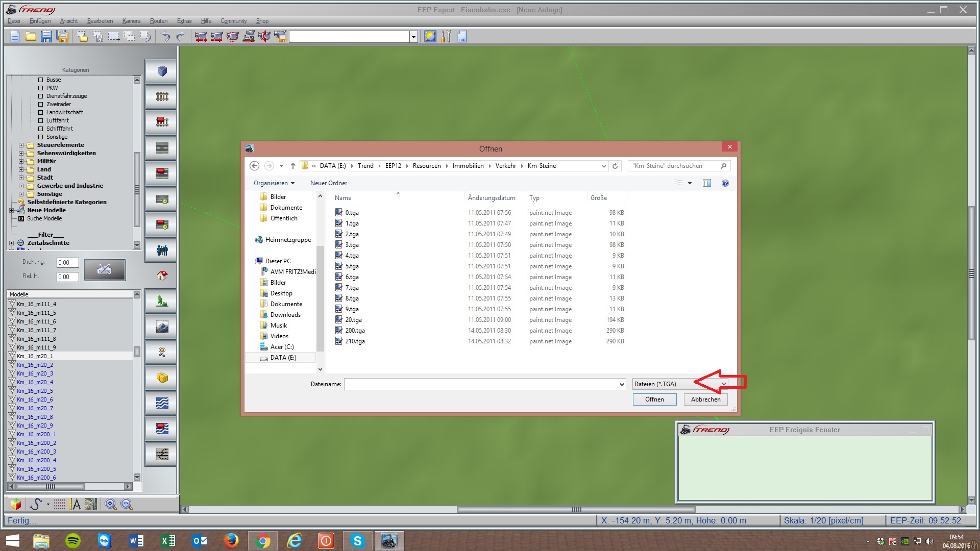Click the refresh icon beside address bar

point(615,166)
